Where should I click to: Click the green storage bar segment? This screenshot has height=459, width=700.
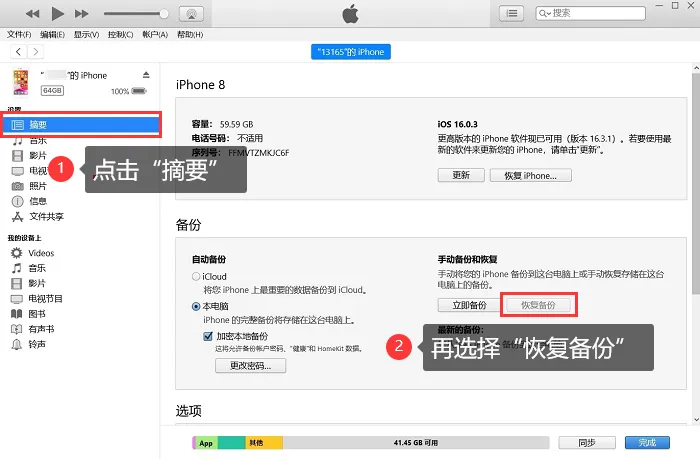point(232,443)
